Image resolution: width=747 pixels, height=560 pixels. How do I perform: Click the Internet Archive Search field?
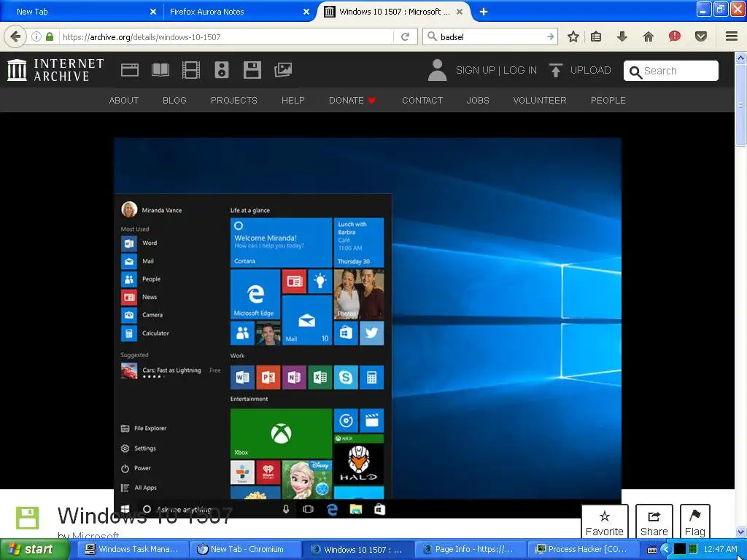click(x=671, y=71)
